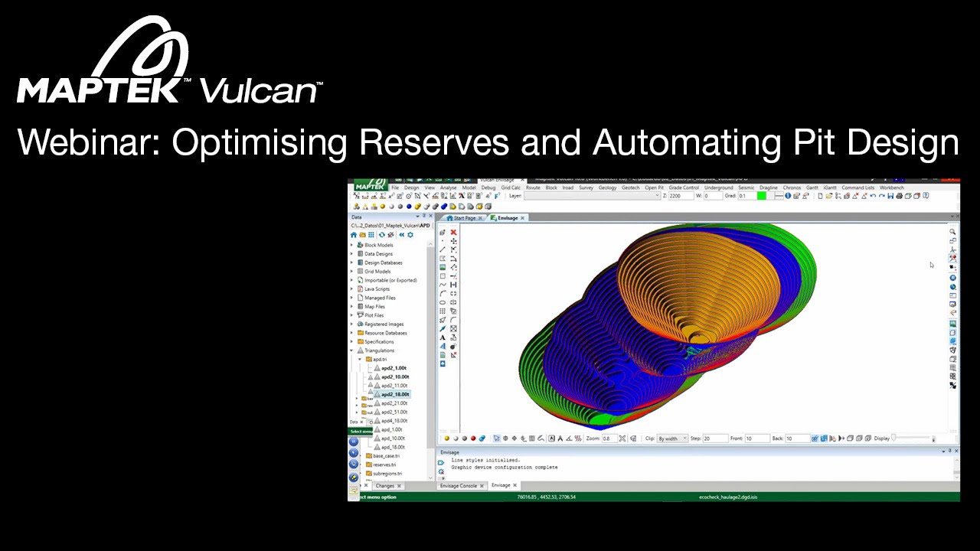Select reserves.tri folder
Viewport: 980px width, 551px height.
[x=384, y=465]
